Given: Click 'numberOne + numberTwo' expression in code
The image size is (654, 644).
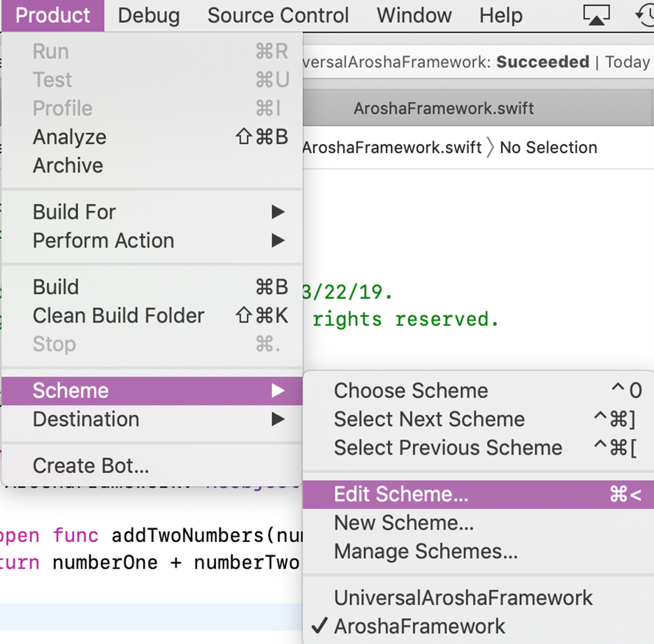Looking at the screenshot, I should coord(177,563).
